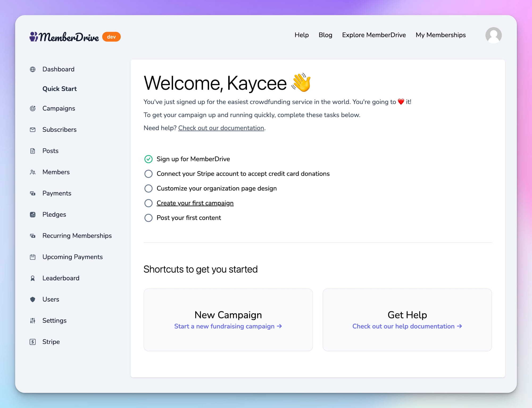Click the Upcoming Payments calendar icon
Viewport: 532px width, 408px height.
tap(33, 257)
